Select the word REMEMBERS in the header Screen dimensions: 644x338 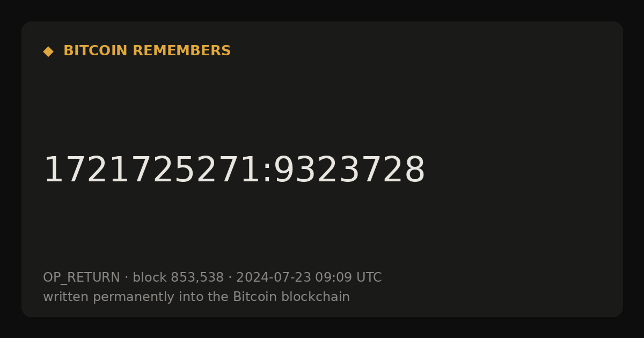(182, 51)
